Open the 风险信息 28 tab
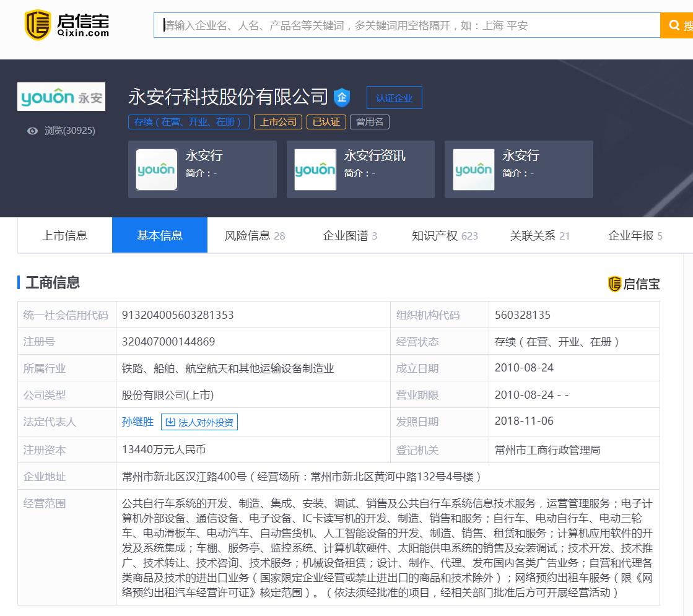Screen dimensions: 693x616 255,235
